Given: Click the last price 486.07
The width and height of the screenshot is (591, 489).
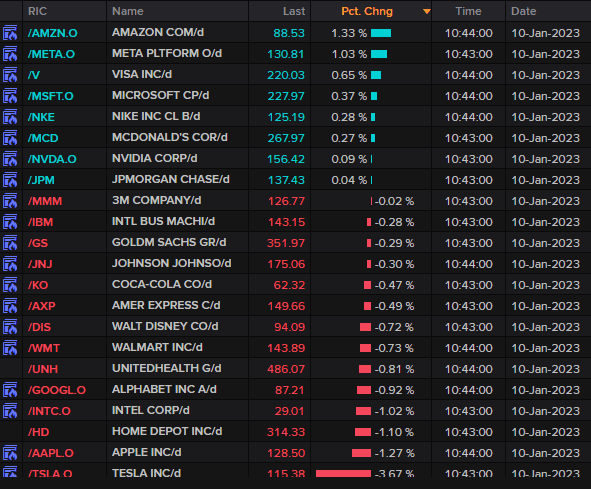Looking at the screenshot, I should [286, 369].
